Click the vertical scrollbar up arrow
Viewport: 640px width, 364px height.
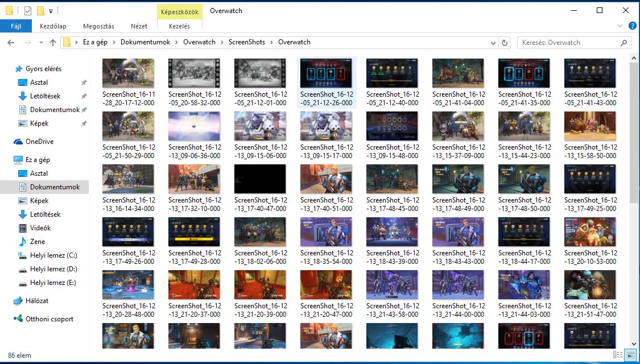pyautogui.click(x=634, y=59)
